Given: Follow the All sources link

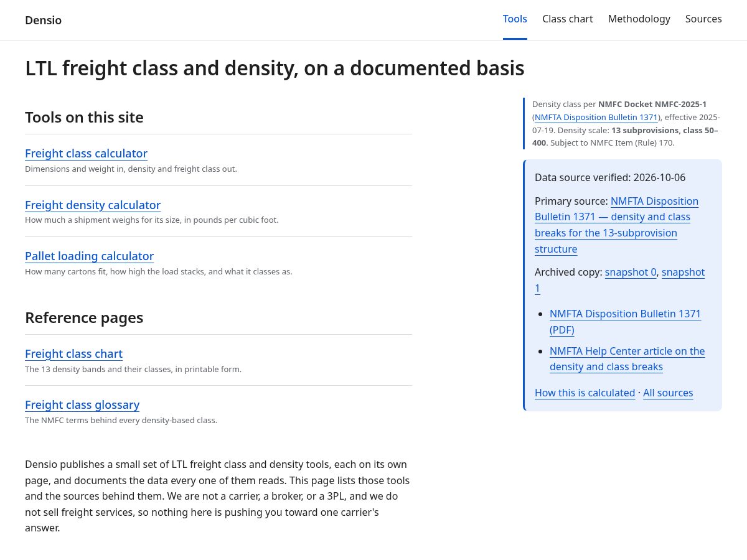Looking at the screenshot, I should [x=668, y=393].
